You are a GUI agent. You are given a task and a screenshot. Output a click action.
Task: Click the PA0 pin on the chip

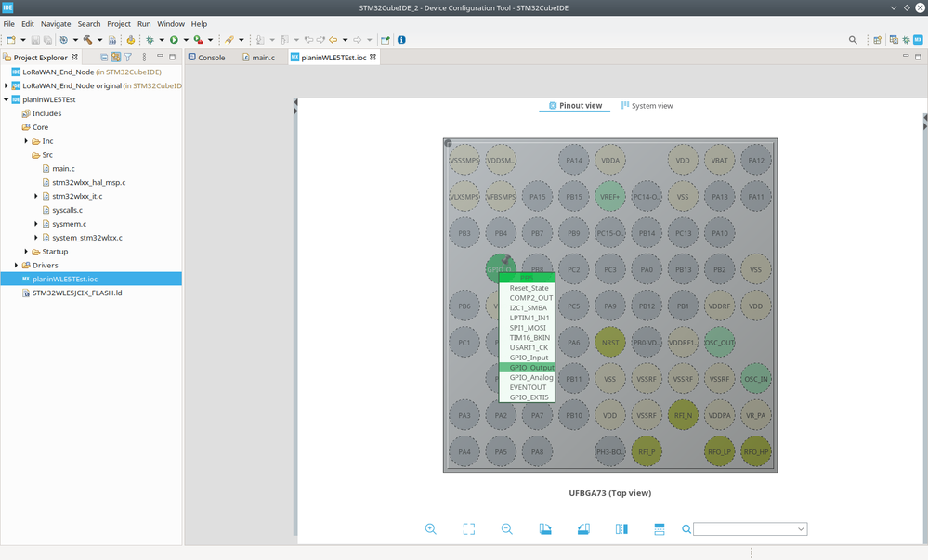click(x=647, y=269)
